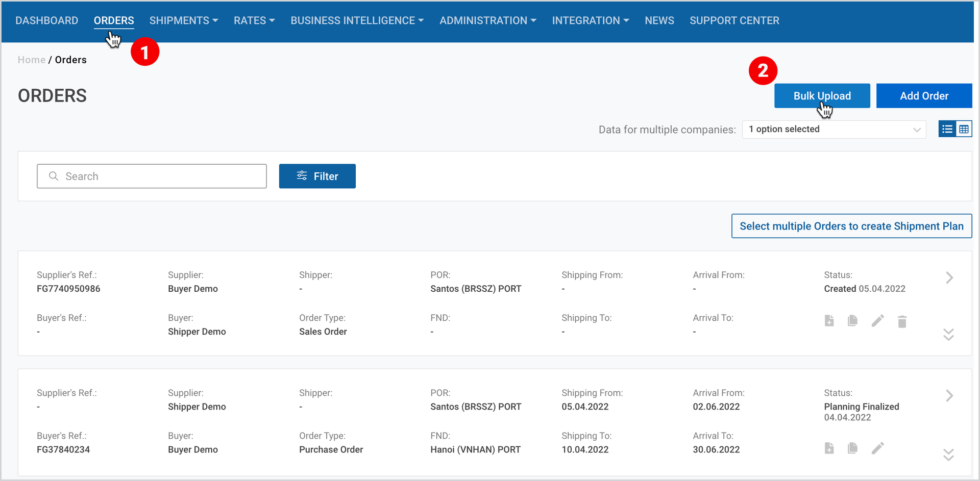Go to the Dashboard tab
Image resolution: width=980 pixels, height=481 pixels.
(x=47, y=21)
